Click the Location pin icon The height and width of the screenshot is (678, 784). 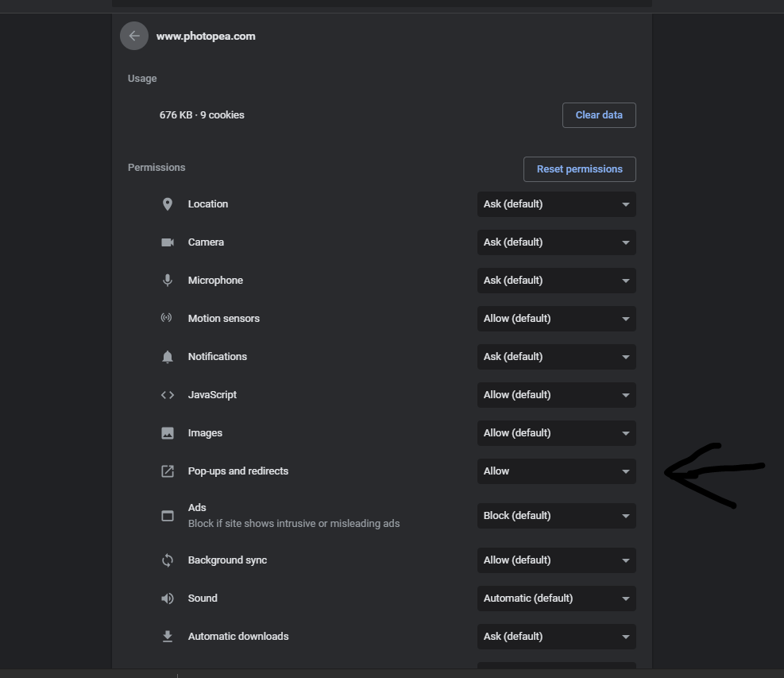[x=168, y=204]
